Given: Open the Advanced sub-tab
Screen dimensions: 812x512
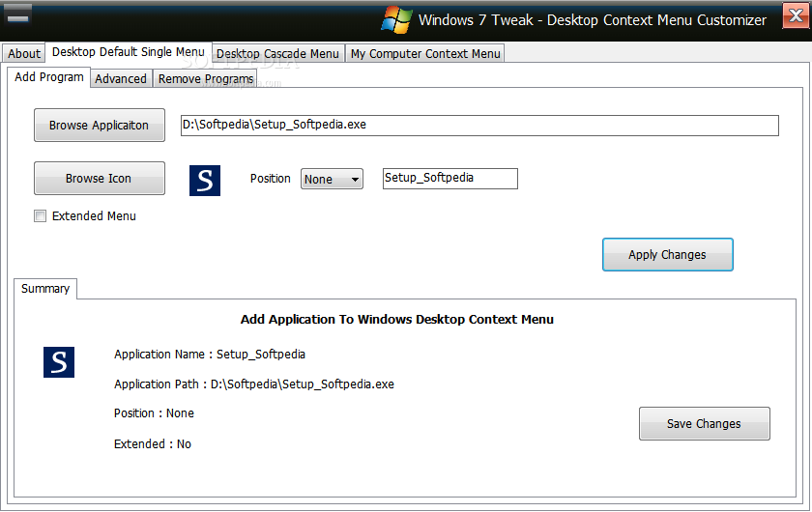Looking at the screenshot, I should 121,78.
